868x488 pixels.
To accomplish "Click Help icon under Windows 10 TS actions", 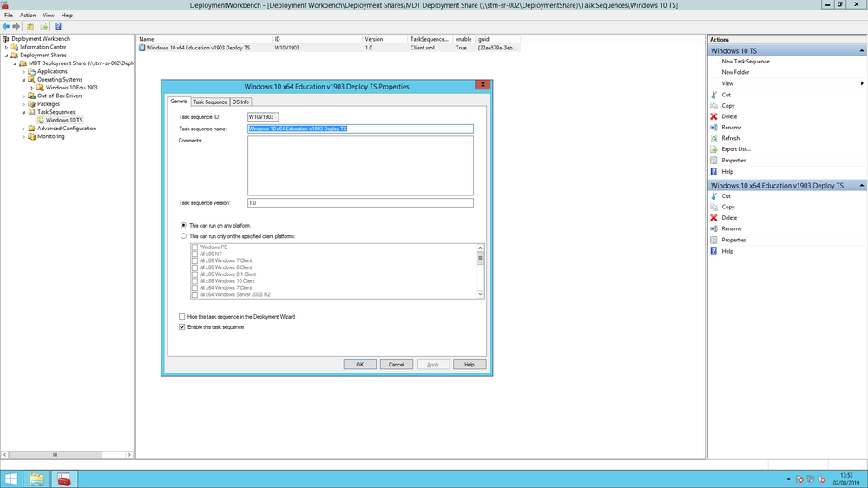I will pyautogui.click(x=714, y=172).
